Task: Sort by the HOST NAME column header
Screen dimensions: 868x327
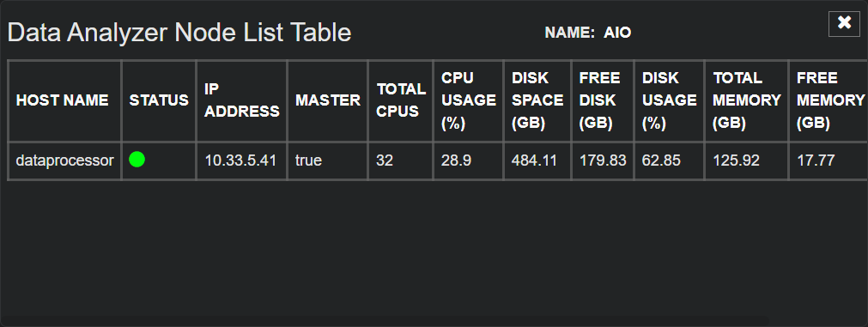Action: (62, 100)
